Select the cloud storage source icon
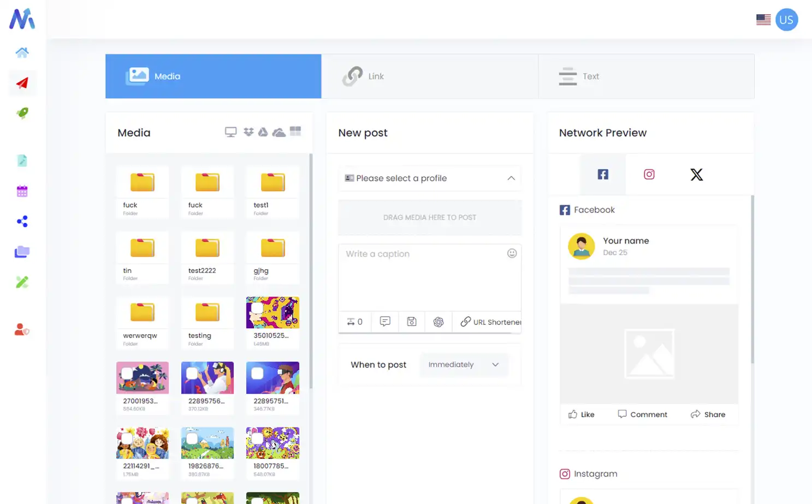812x504 pixels. click(x=279, y=132)
